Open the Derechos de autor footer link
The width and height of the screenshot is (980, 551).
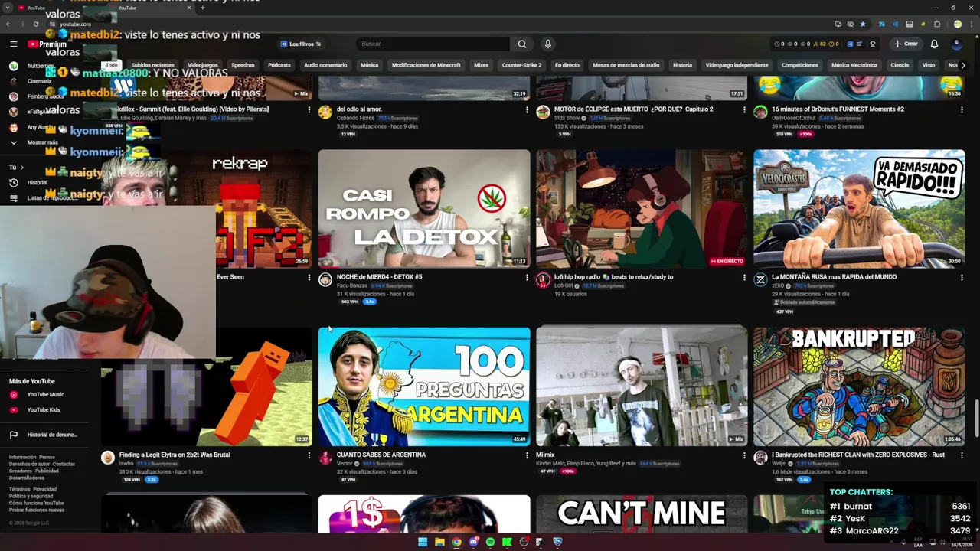coord(29,465)
